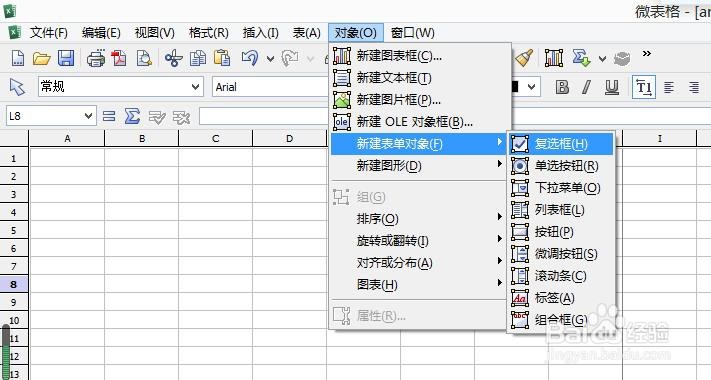711x380 pixels.
Task: Click the Paste clipboard icon
Action: (x=222, y=58)
